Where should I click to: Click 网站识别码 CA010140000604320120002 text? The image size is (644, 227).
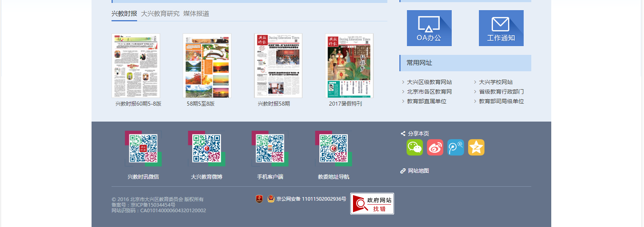click(x=159, y=211)
